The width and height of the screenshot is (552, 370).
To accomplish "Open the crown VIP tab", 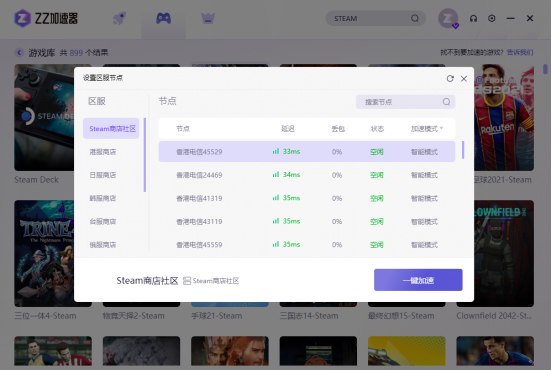I will point(208,18).
